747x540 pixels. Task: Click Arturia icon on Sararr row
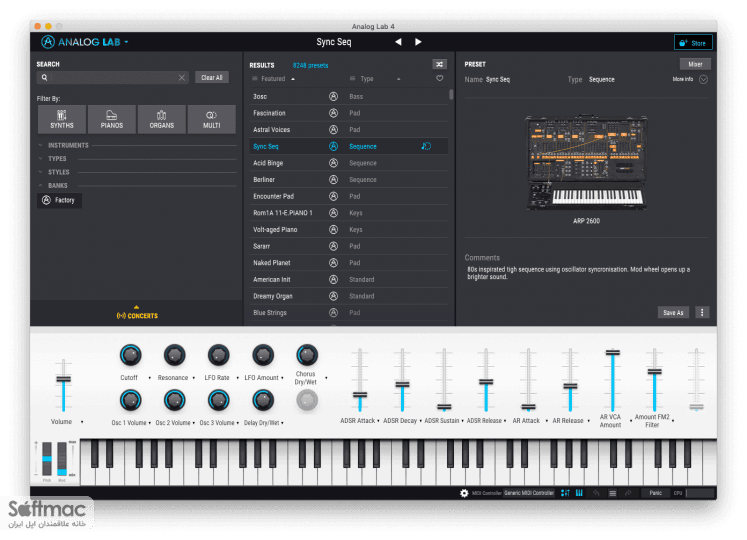pos(333,246)
